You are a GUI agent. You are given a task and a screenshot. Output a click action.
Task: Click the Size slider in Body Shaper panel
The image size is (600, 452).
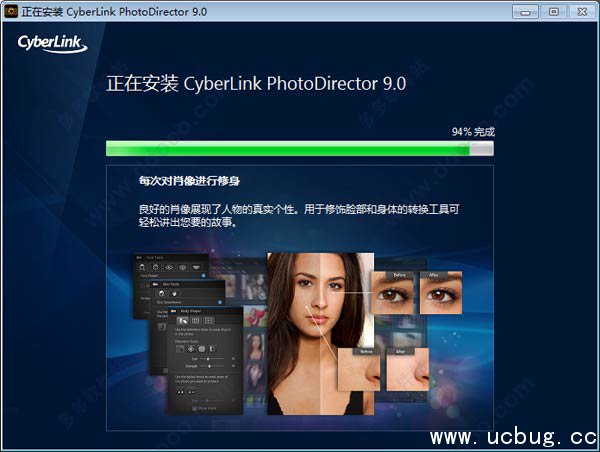215,356
